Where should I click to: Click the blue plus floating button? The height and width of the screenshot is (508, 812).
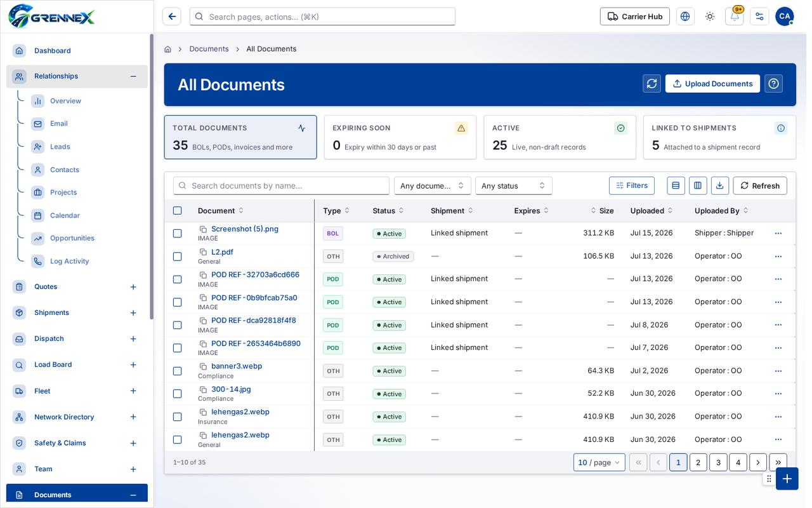787,479
